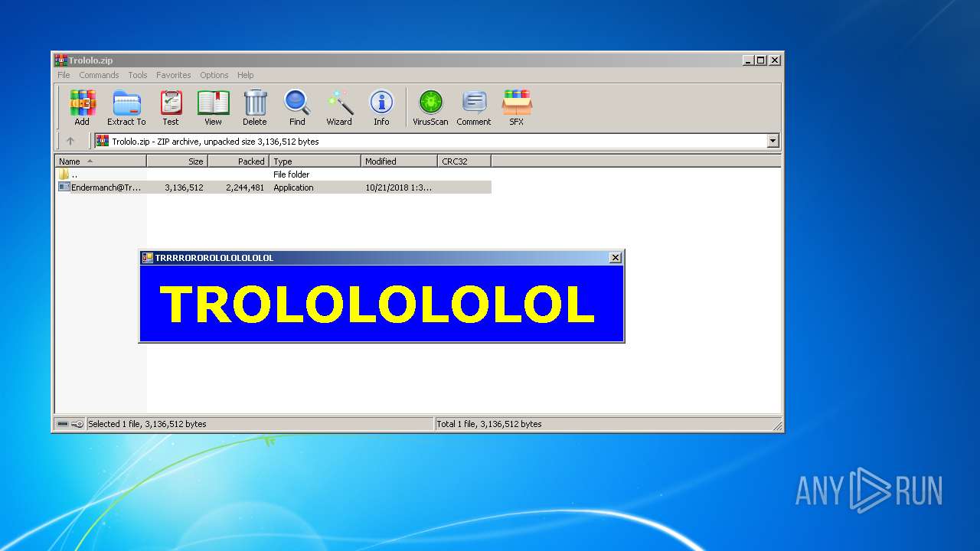Open the Find magnifier tool
Viewport: 980px width, 551px height.
point(297,107)
